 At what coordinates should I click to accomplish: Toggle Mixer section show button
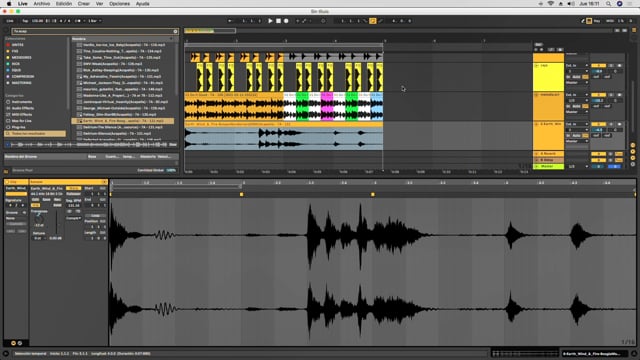(x=633, y=158)
